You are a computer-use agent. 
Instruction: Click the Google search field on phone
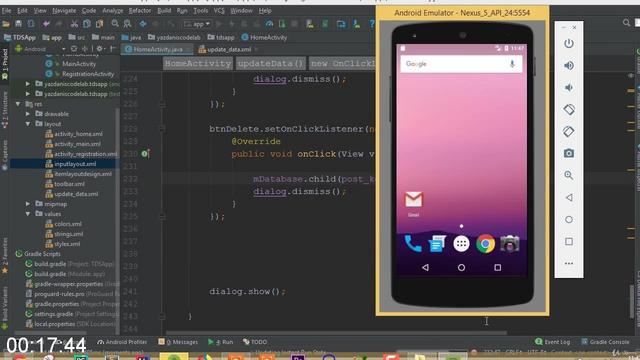click(461, 64)
